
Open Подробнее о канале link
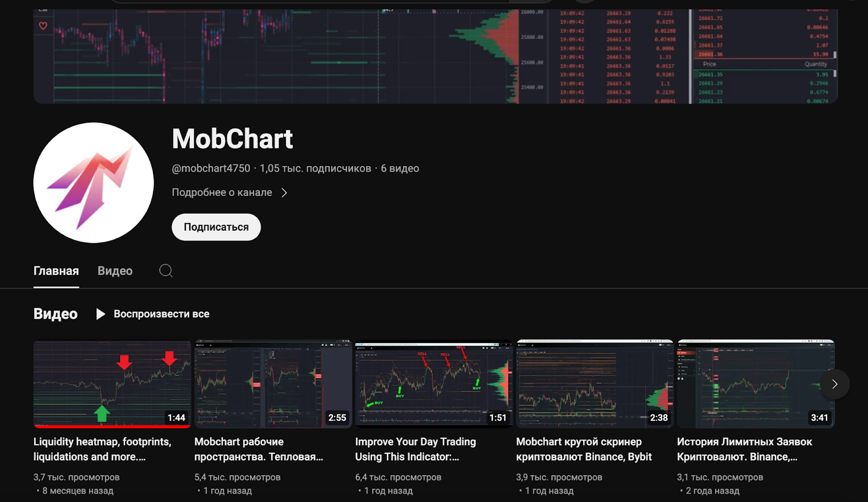click(x=222, y=192)
